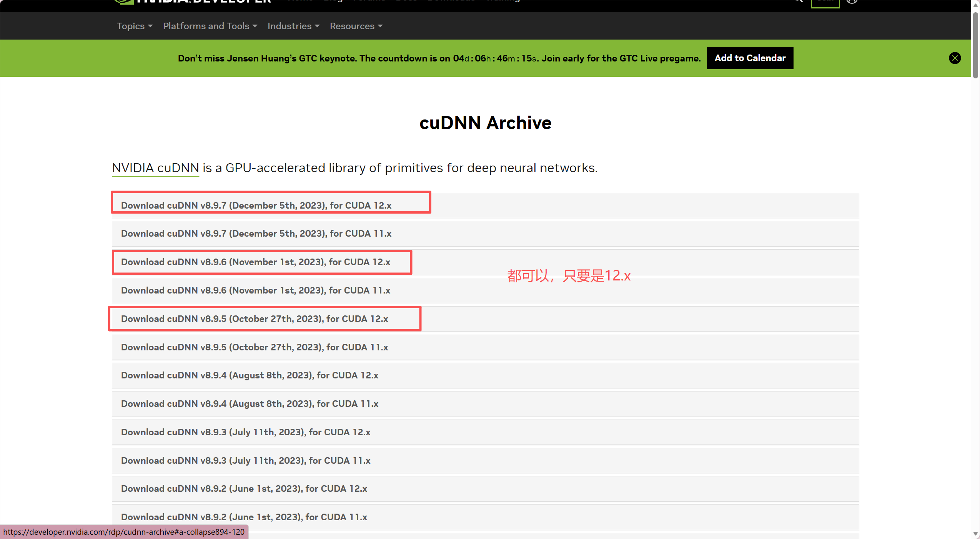This screenshot has height=539, width=980.
Task: Expand cuDNN v8.9.7 for CUDA 11.x
Action: (x=256, y=234)
